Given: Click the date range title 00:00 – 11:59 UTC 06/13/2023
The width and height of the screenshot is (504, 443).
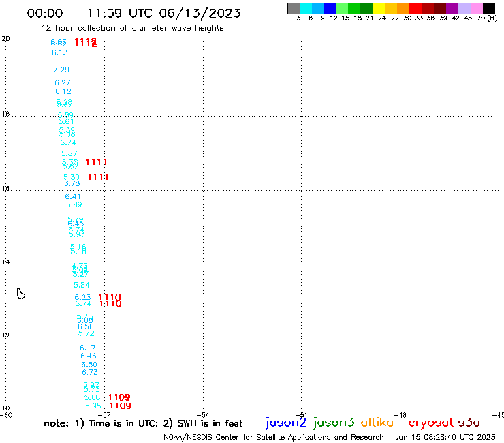Looking at the screenshot, I should 133,13.
